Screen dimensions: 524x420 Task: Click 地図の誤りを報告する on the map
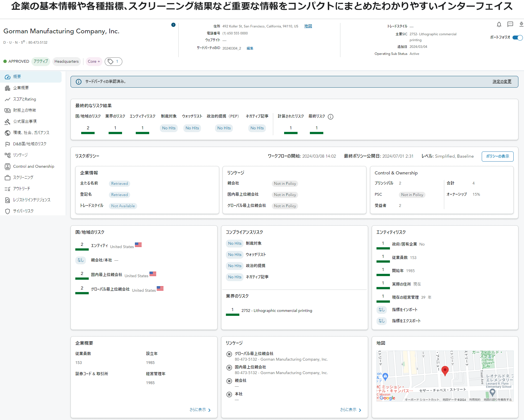[x=497, y=400]
